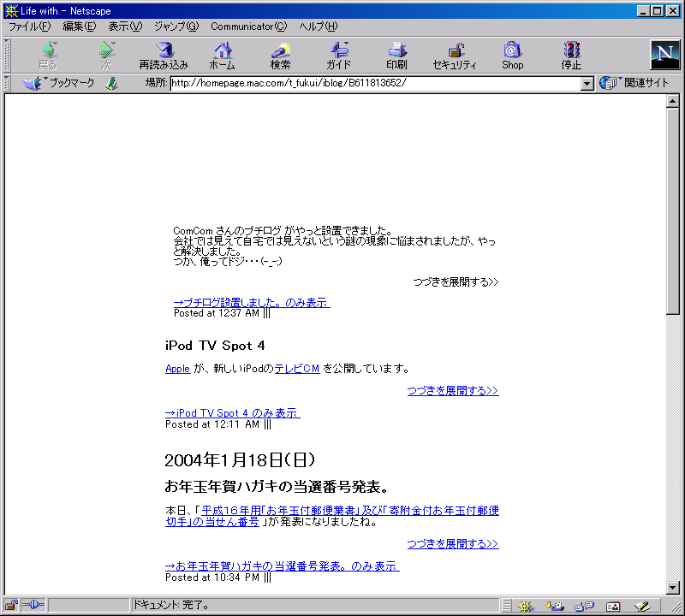
Task: Click つづきを展開する>> under the プチログ post
Action: tap(456, 282)
